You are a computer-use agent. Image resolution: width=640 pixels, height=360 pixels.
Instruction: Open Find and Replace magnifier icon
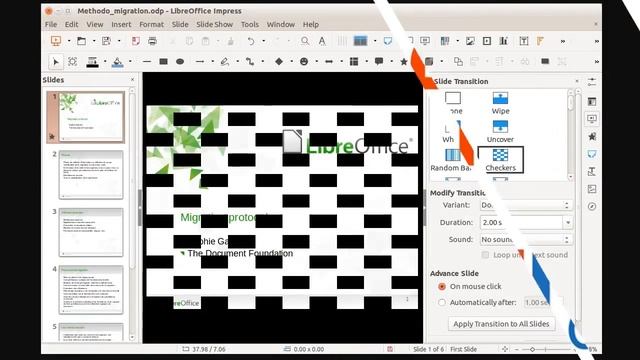[305, 41]
